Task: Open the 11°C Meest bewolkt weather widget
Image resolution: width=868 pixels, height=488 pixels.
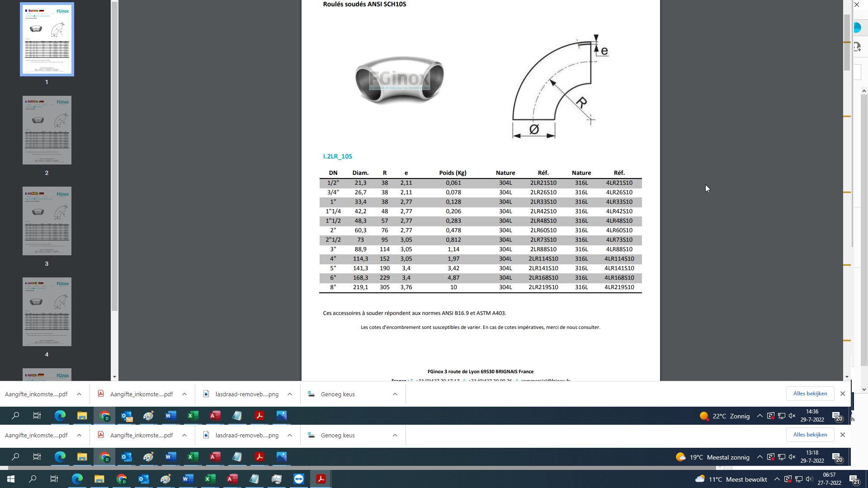Action: (731, 479)
